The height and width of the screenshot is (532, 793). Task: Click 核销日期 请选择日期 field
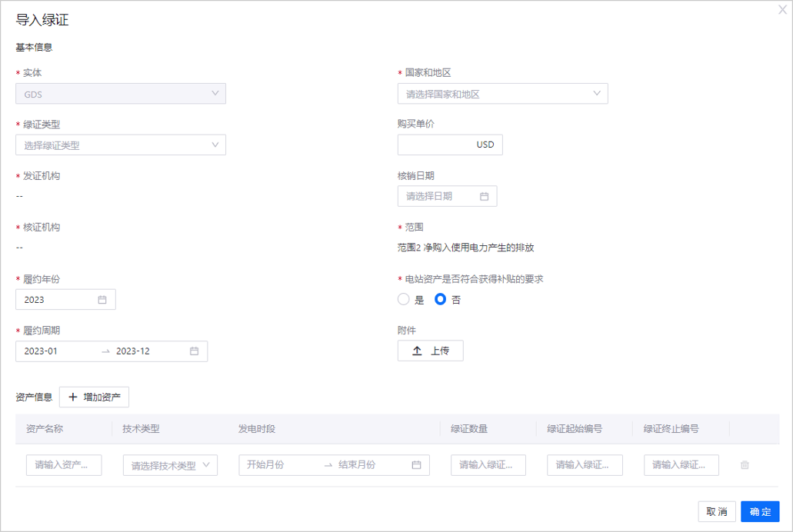447,196
